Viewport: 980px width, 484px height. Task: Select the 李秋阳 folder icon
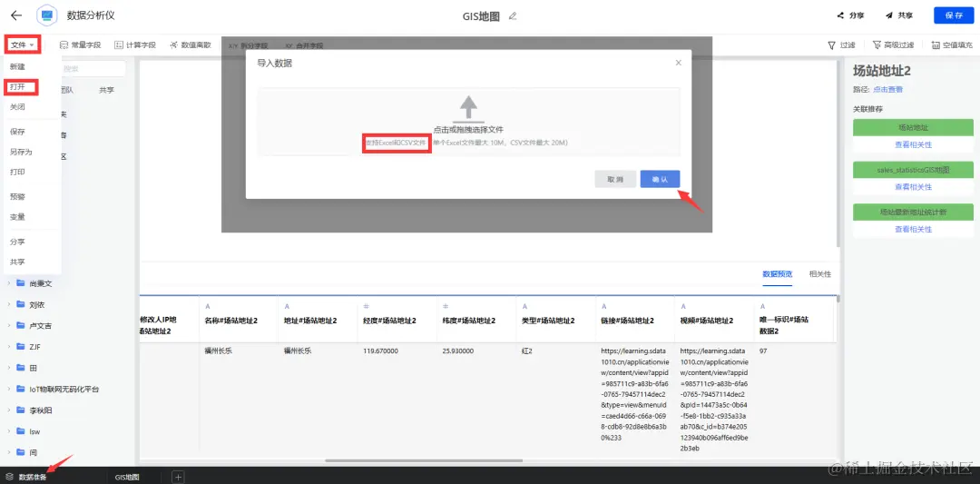(x=21, y=410)
